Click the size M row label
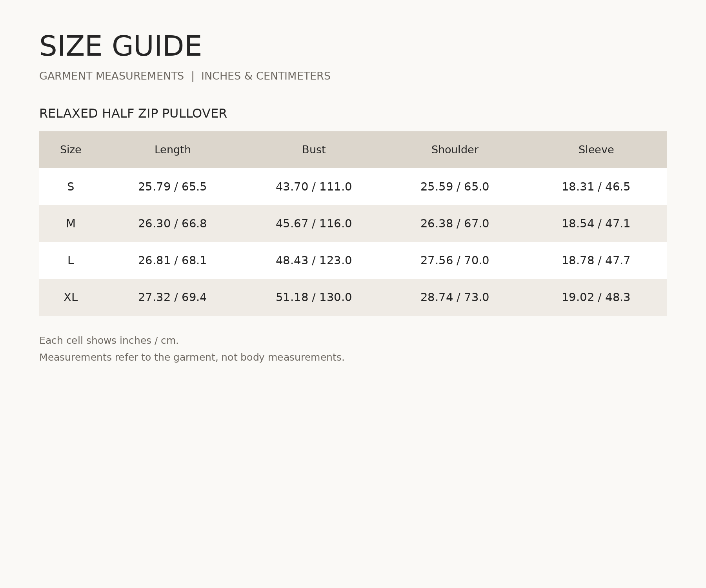 [71, 223]
